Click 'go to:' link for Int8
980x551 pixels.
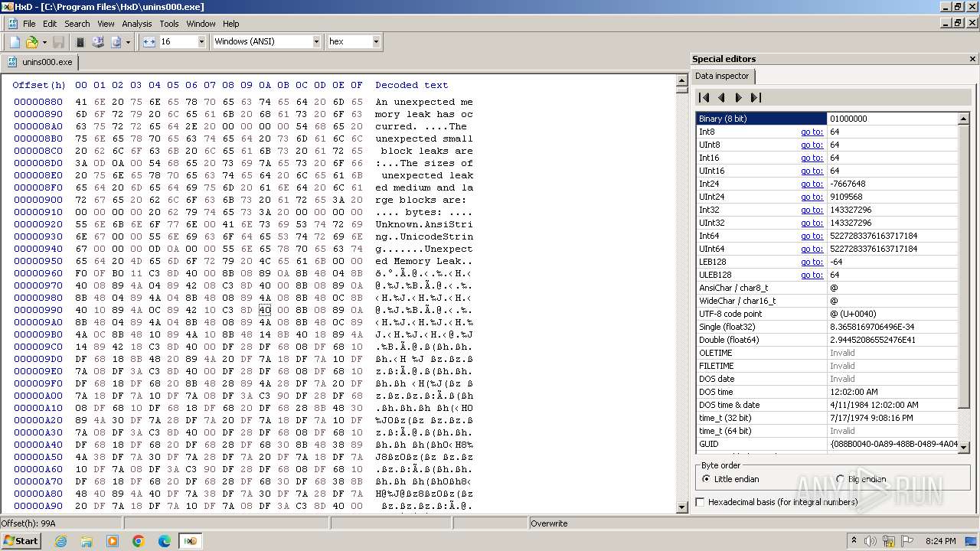812,132
